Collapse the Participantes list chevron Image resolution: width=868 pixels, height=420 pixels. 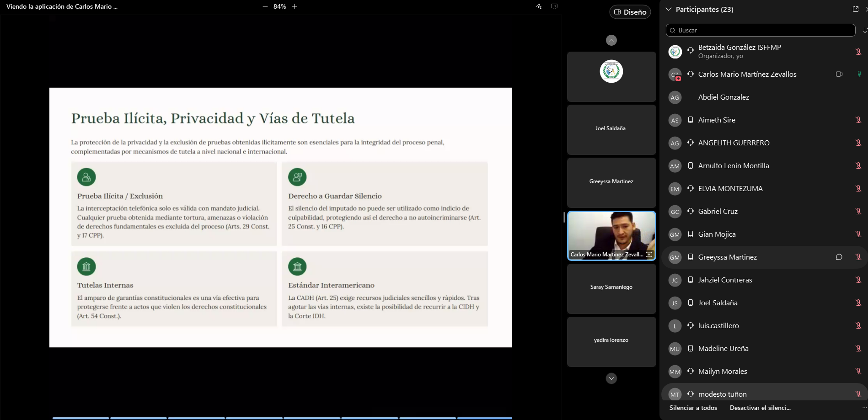point(669,9)
